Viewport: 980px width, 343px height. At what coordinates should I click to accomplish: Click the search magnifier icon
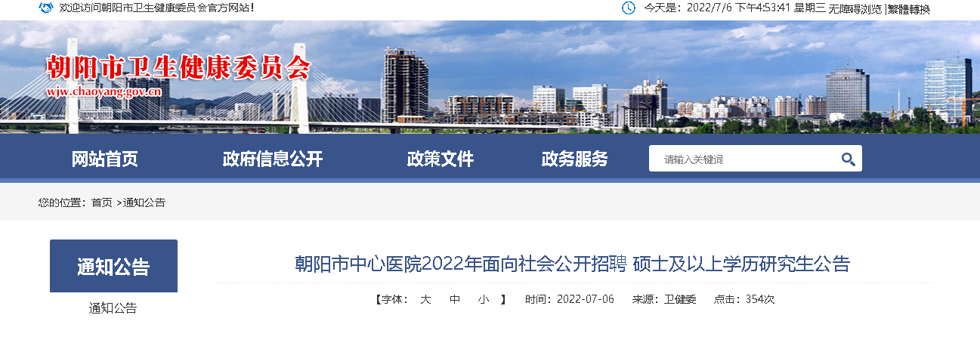tap(848, 159)
